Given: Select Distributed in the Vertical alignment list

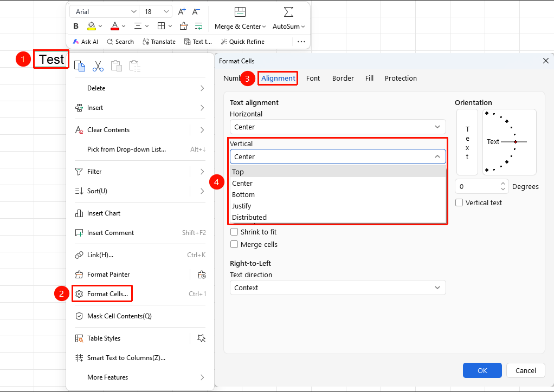Looking at the screenshot, I should [x=338, y=217].
